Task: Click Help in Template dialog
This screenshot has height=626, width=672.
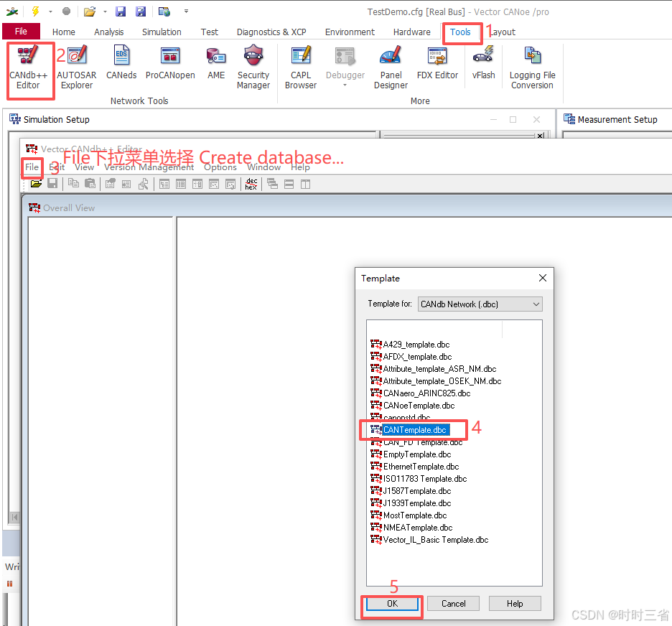Action: pyautogui.click(x=515, y=604)
